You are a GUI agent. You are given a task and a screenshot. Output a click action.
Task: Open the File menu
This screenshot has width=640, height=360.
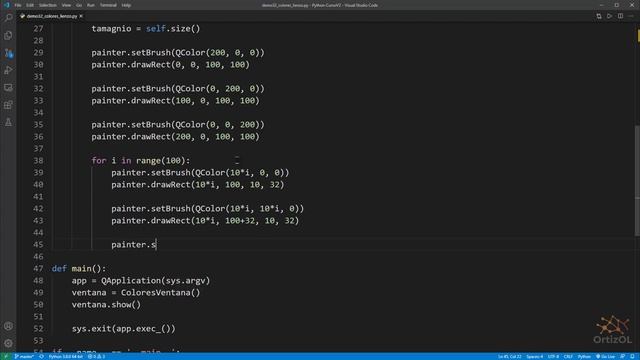[x=18, y=5]
